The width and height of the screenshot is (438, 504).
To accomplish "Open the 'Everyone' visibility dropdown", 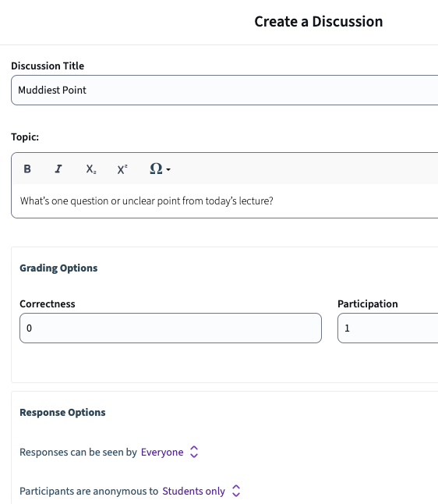I will click(x=170, y=452).
